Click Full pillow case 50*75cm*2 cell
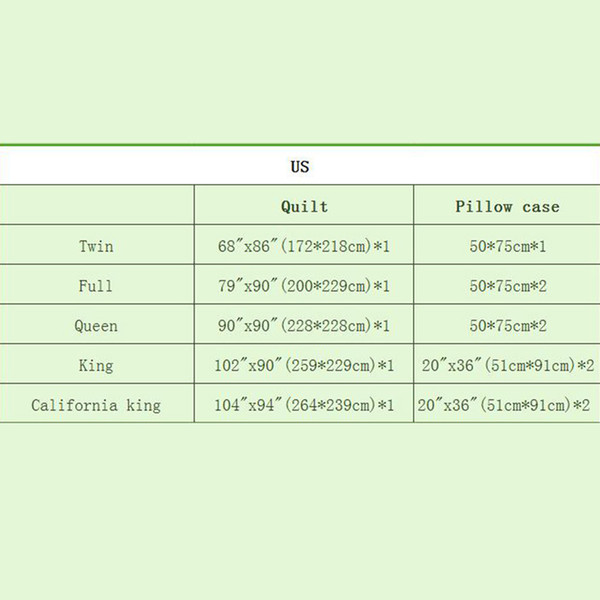Image resolution: width=600 pixels, height=600 pixels. click(507, 286)
